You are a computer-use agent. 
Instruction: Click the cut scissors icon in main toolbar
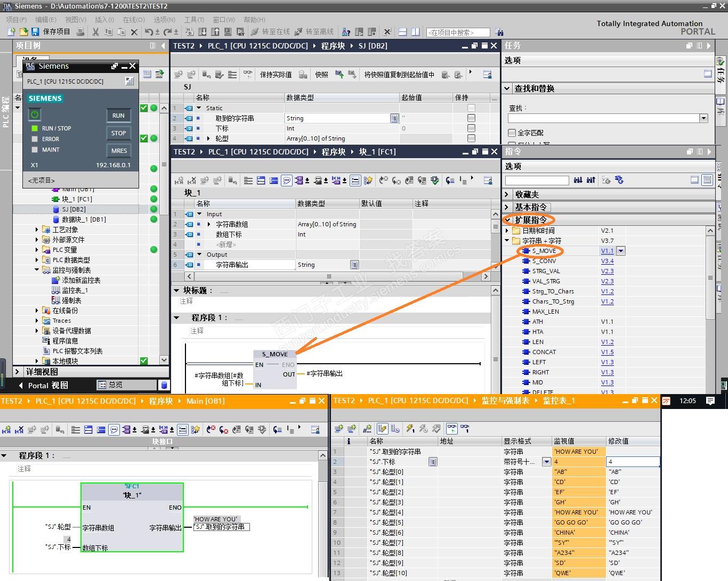(96, 32)
